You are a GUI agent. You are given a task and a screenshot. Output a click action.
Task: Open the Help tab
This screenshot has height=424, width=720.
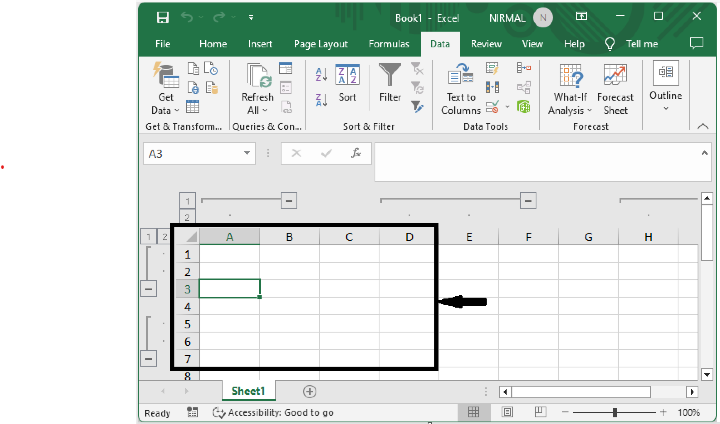coord(574,44)
